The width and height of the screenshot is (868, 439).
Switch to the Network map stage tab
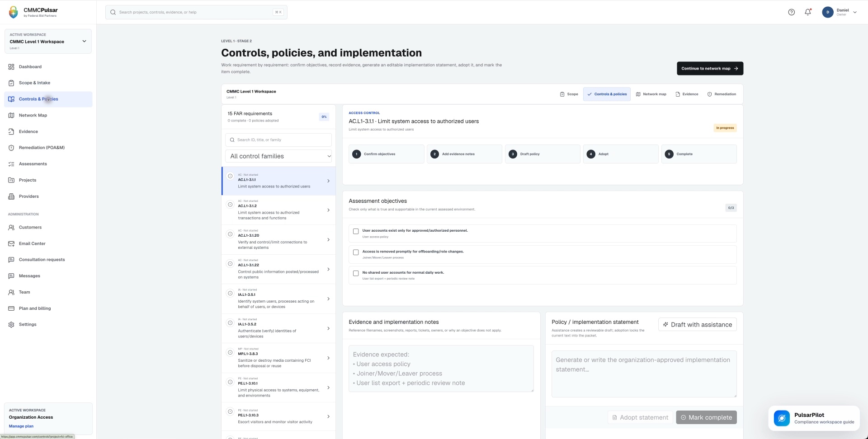pos(651,94)
